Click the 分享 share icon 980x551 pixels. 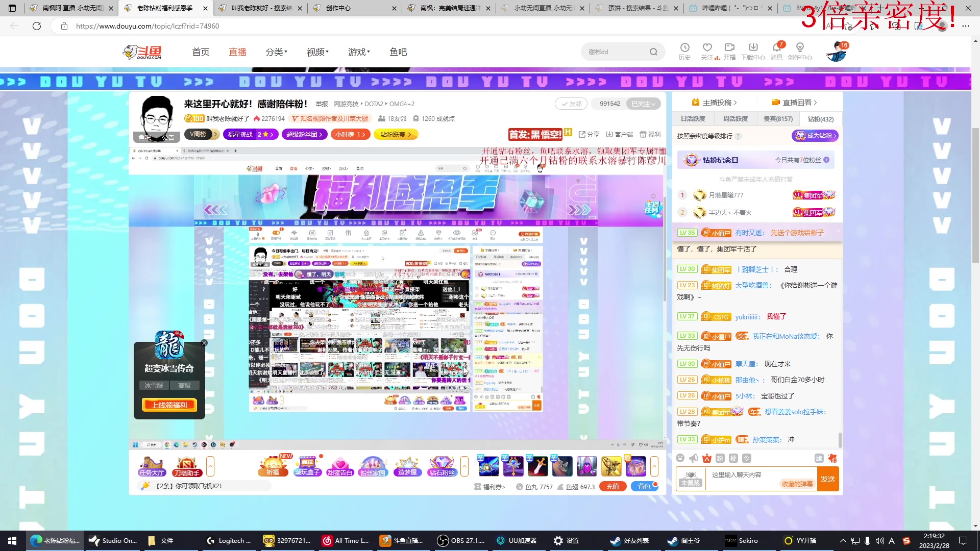click(x=589, y=134)
